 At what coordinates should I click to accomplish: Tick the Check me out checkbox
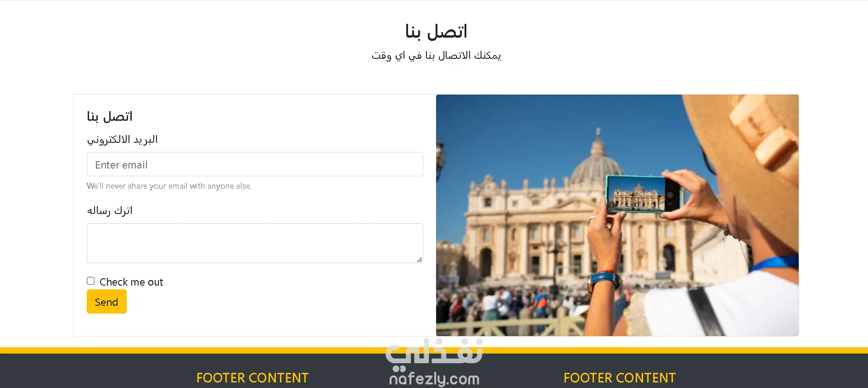coord(91,281)
